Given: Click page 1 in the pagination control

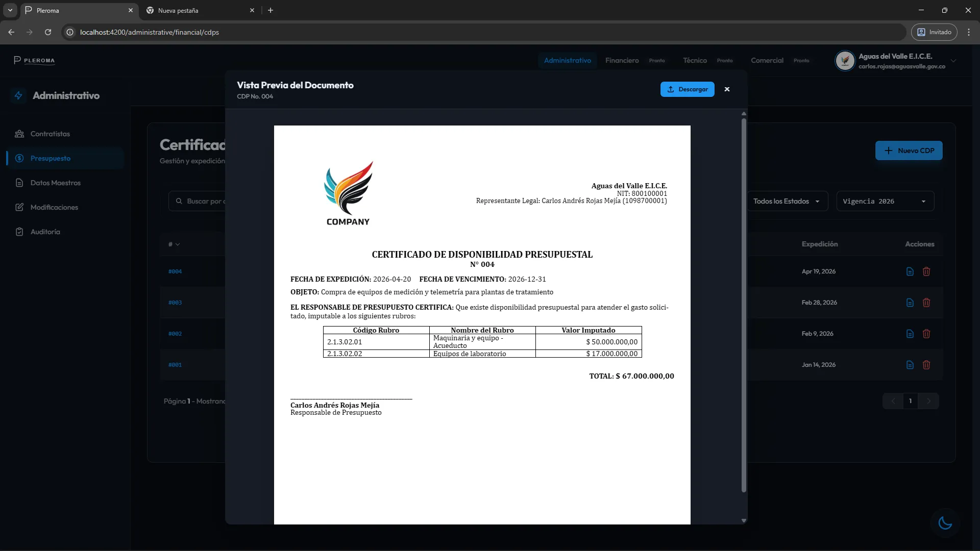Looking at the screenshot, I should 911,401.
